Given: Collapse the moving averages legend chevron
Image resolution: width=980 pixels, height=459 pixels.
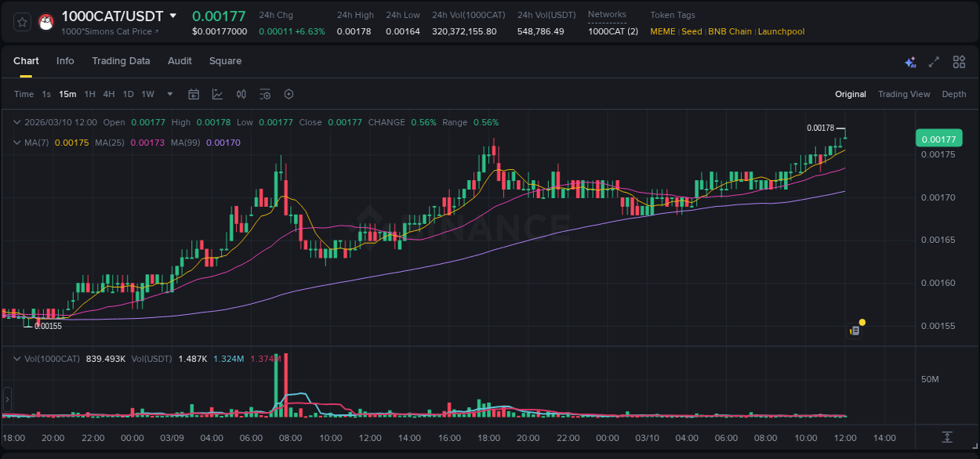Looking at the screenshot, I should [16, 143].
